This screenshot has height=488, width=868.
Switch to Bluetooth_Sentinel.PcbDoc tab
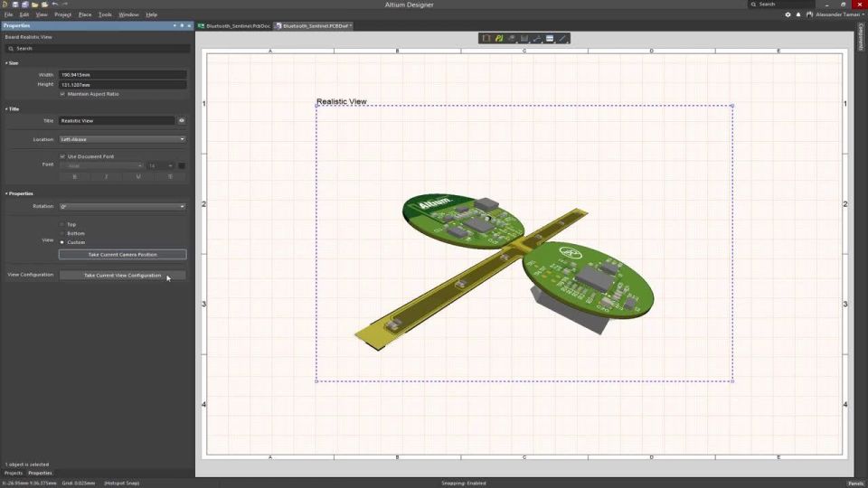click(x=235, y=26)
